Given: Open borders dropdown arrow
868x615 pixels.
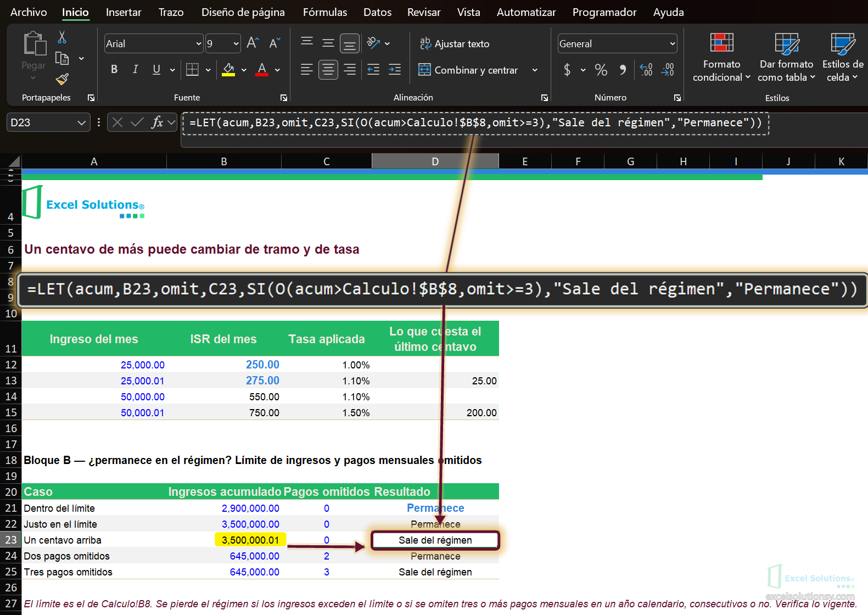Looking at the screenshot, I should pyautogui.click(x=208, y=70).
